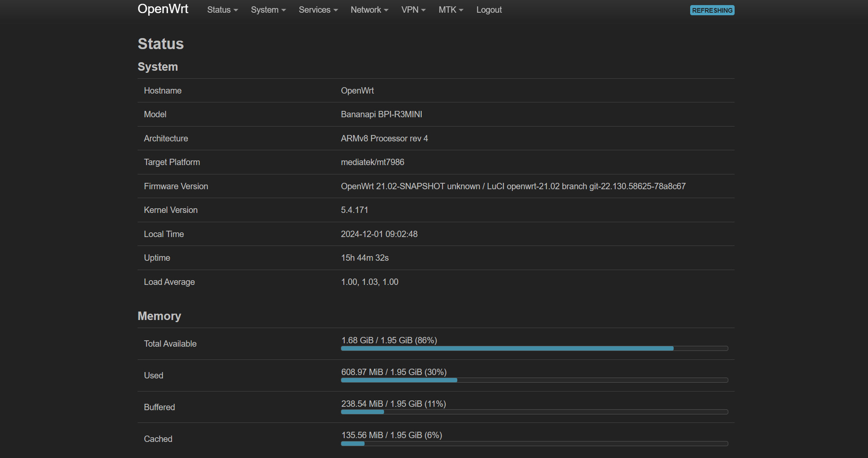Click the Total Available memory progress bar
Image resolution: width=868 pixels, height=458 pixels.
(534, 348)
